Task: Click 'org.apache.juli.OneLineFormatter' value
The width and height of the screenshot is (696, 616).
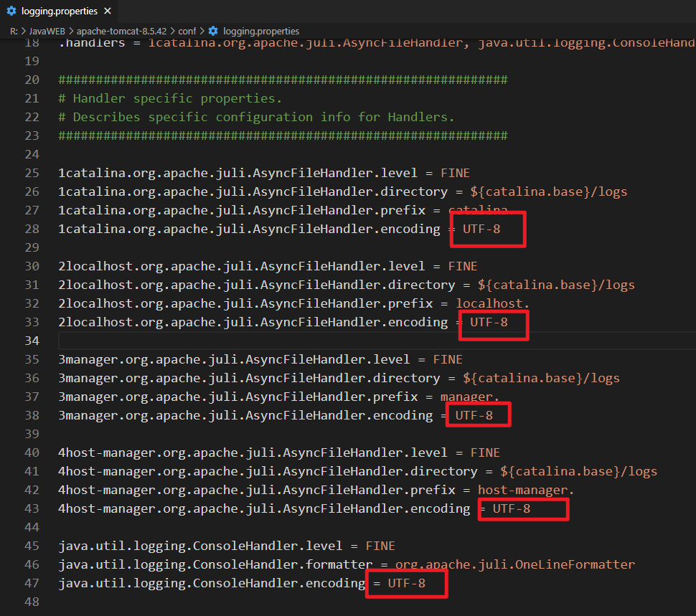Action: point(515,564)
